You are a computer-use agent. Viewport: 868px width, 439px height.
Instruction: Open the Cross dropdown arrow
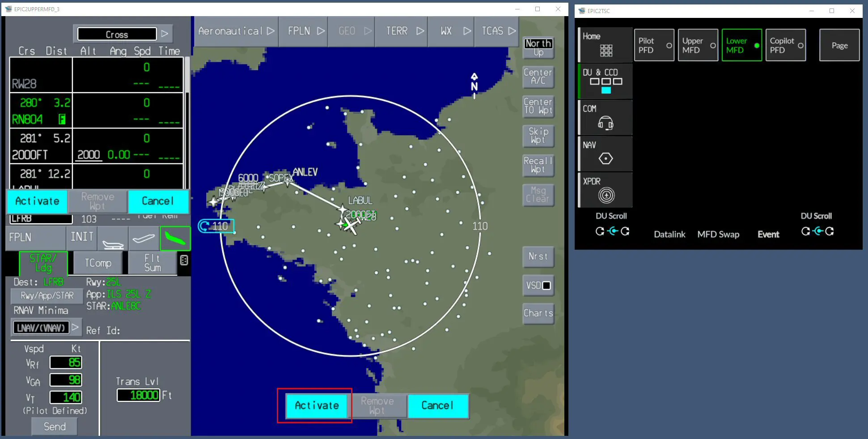165,34
